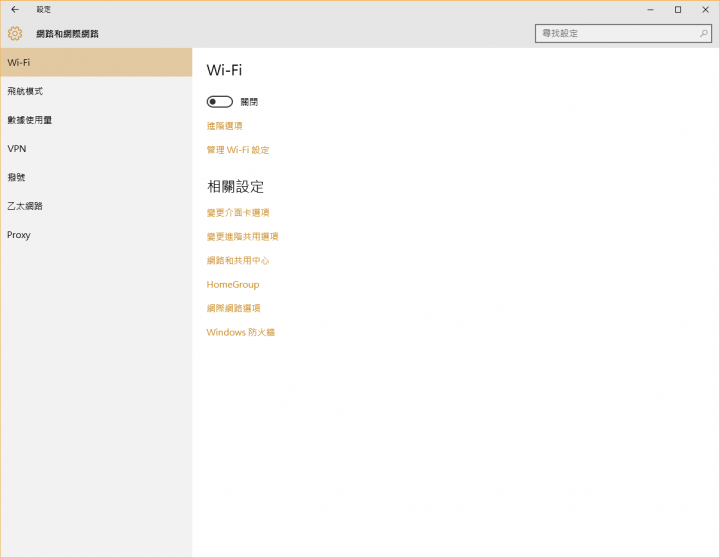Click the search magnifier icon

[703, 34]
